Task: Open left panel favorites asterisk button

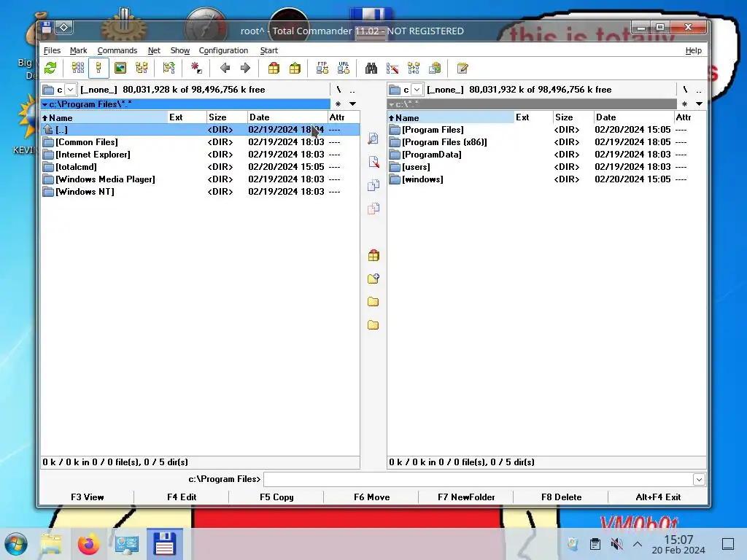Action: pyautogui.click(x=338, y=104)
